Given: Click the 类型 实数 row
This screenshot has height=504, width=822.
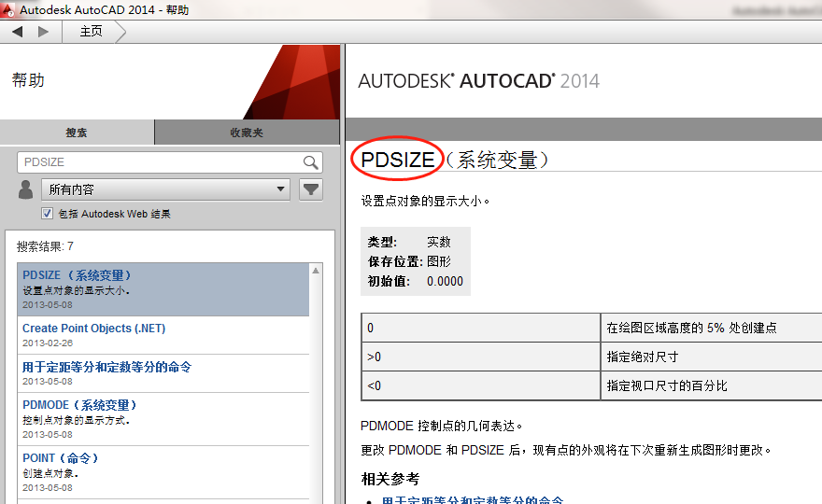Looking at the screenshot, I should (409, 242).
